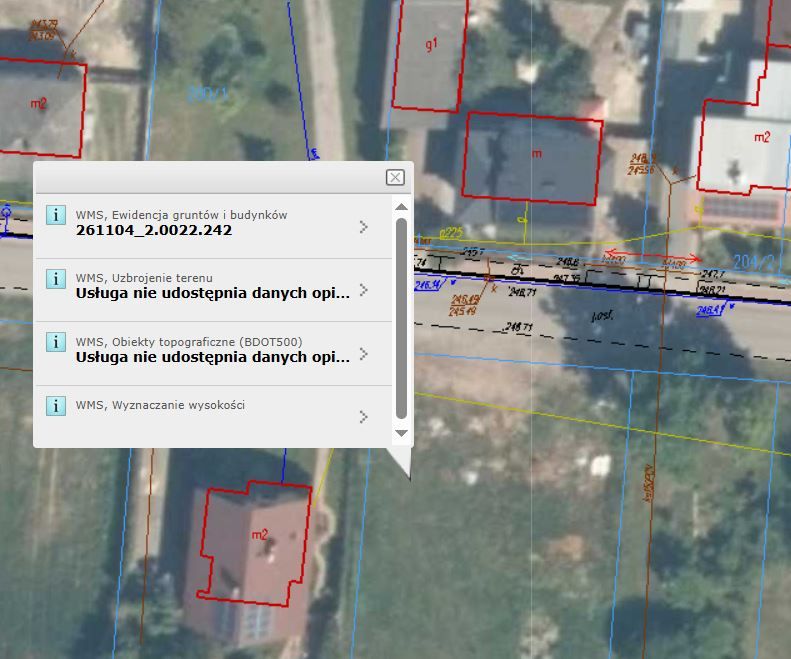Click the popup vertical scrollbar thumb

tap(402, 319)
